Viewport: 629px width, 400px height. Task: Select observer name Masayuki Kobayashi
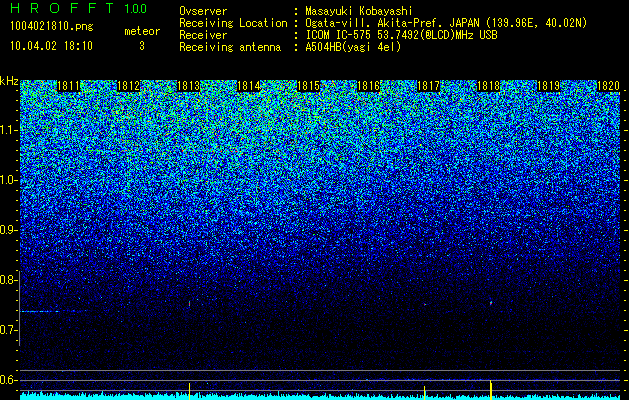pos(359,11)
